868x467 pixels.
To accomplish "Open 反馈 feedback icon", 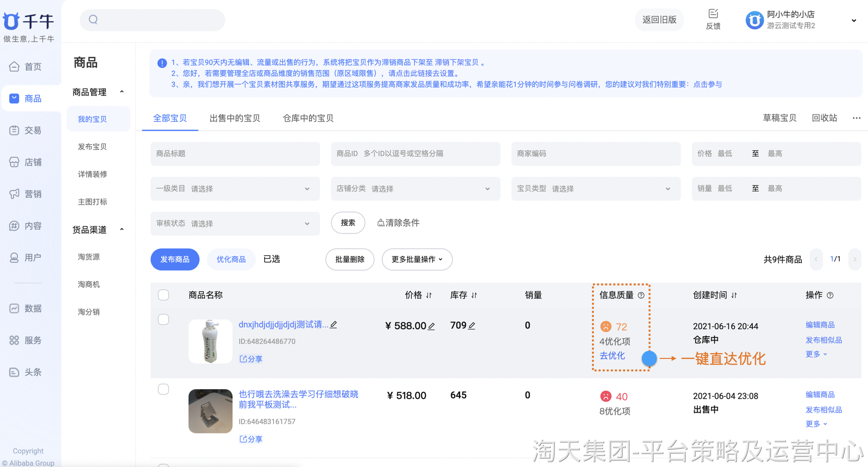I will [x=713, y=20].
